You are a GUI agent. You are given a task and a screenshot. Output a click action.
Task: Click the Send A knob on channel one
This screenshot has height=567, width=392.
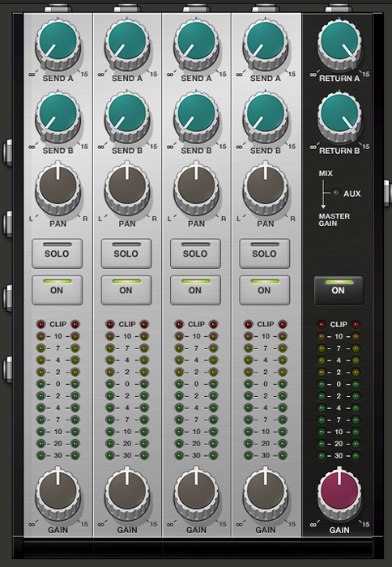point(58,44)
